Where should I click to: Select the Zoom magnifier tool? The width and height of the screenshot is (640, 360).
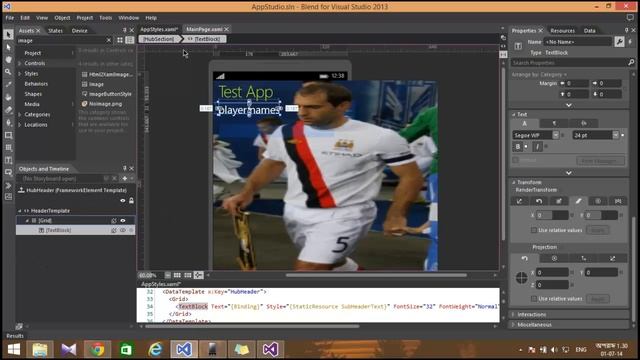tap(8, 72)
